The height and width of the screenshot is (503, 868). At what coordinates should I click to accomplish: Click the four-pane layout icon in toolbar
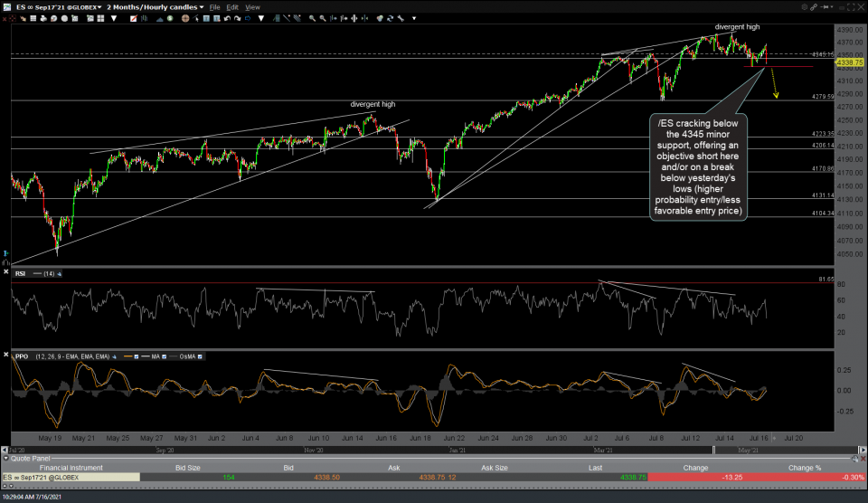pos(100,18)
